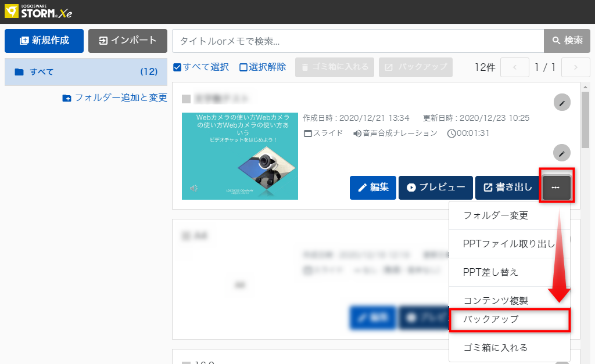Click the Web camera slide thumbnail
Screen dimensions: 595x364
[239, 156]
